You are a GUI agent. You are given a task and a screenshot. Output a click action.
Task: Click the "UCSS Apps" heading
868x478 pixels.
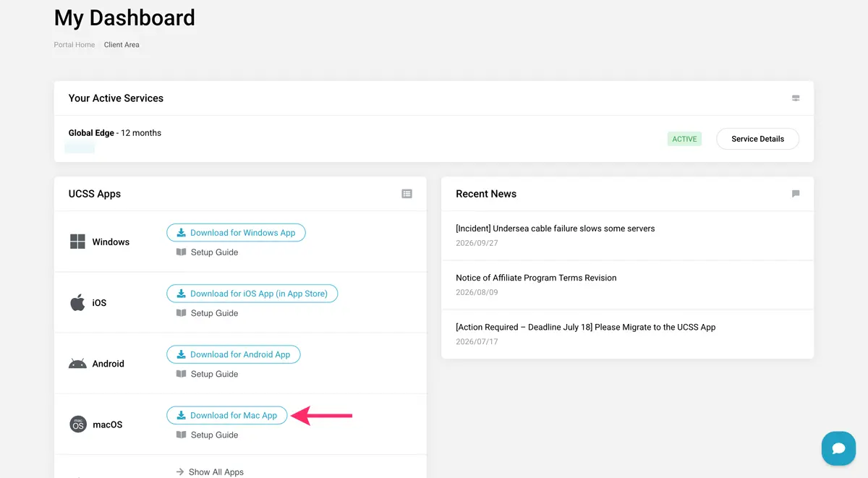coord(95,194)
